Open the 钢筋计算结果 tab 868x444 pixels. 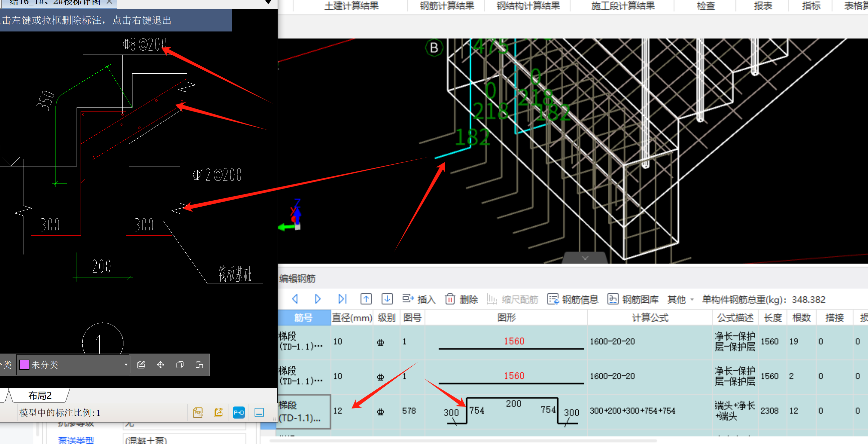coord(447,6)
